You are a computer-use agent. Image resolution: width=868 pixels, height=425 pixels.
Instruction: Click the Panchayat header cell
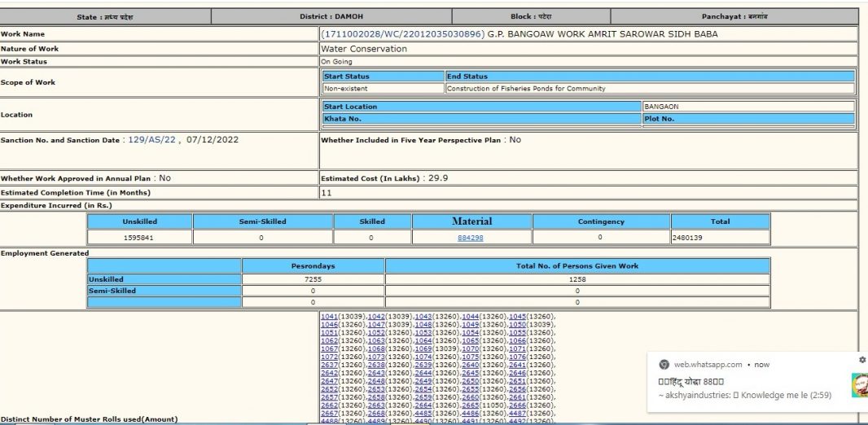coord(734,16)
